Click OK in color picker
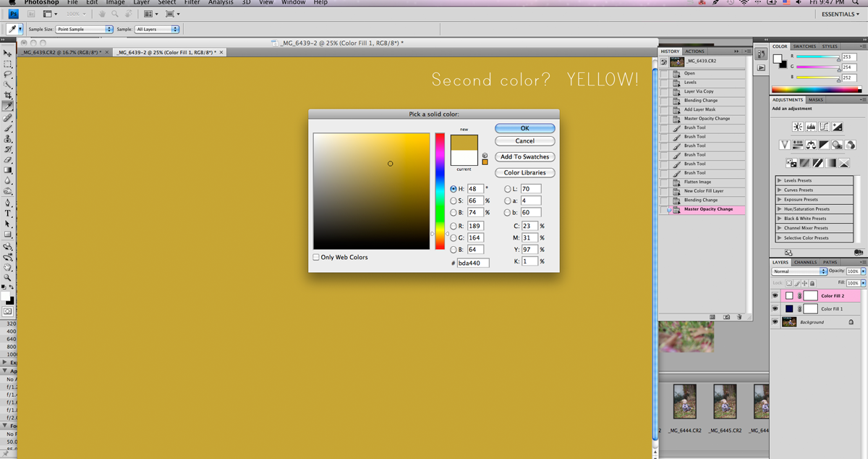Viewport: 868px width, 459px height. click(x=525, y=128)
